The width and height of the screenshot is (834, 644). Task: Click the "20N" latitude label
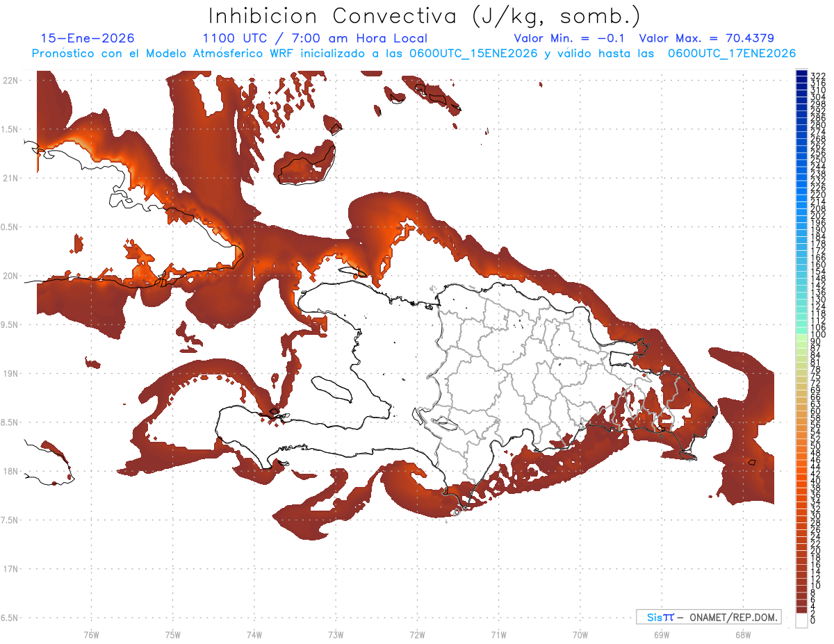[11, 276]
